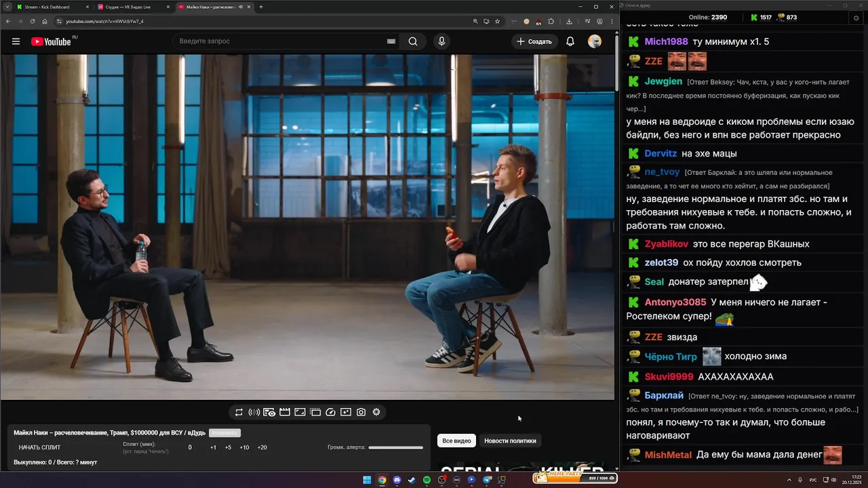Click the add-overlay plus icon below video
Screen dimensions: 868x488
coord(346,412)
